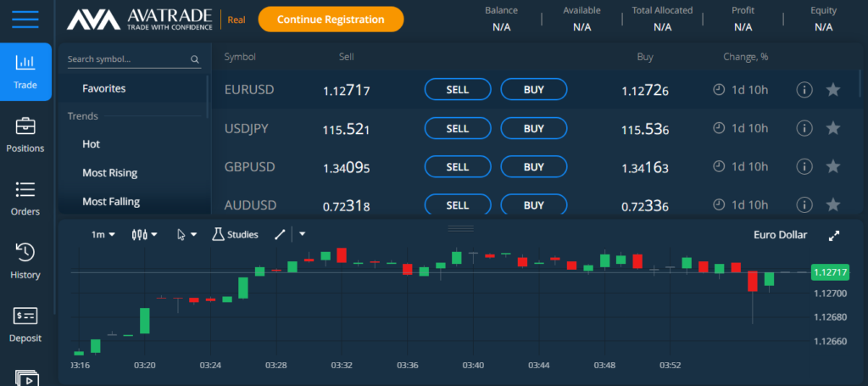Expand the chart to full screen
The width and height of the screenshot is (868, 386).
(x=834, y=235)
